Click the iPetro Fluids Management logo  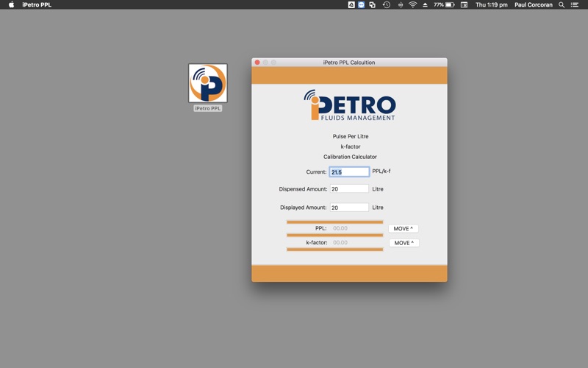(x=350, y=105)
